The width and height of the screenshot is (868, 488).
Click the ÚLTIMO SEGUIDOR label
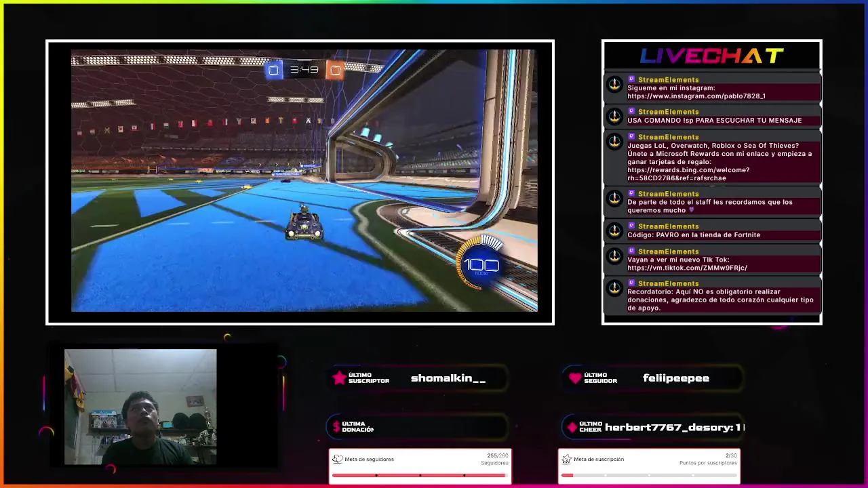point(600,378)
